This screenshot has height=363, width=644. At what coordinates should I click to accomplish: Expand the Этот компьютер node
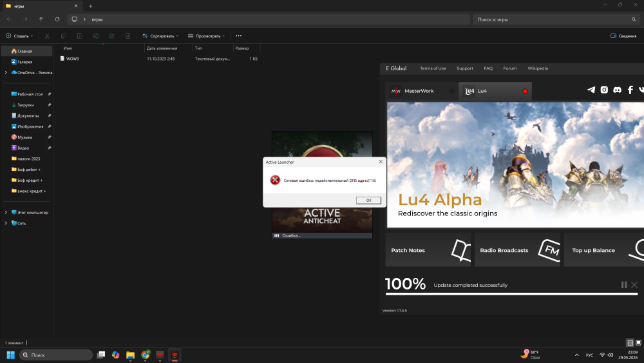point(6,213)
